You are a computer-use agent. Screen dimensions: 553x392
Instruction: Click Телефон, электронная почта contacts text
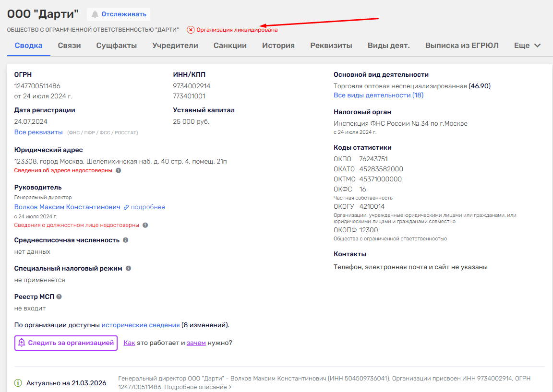click(x=410, y=267)
